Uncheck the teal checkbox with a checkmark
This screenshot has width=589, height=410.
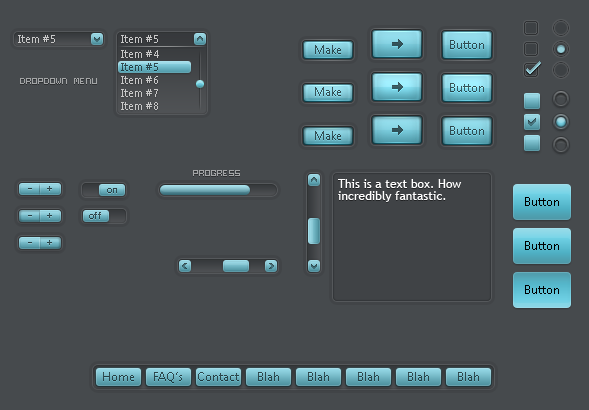click(532, 122)
